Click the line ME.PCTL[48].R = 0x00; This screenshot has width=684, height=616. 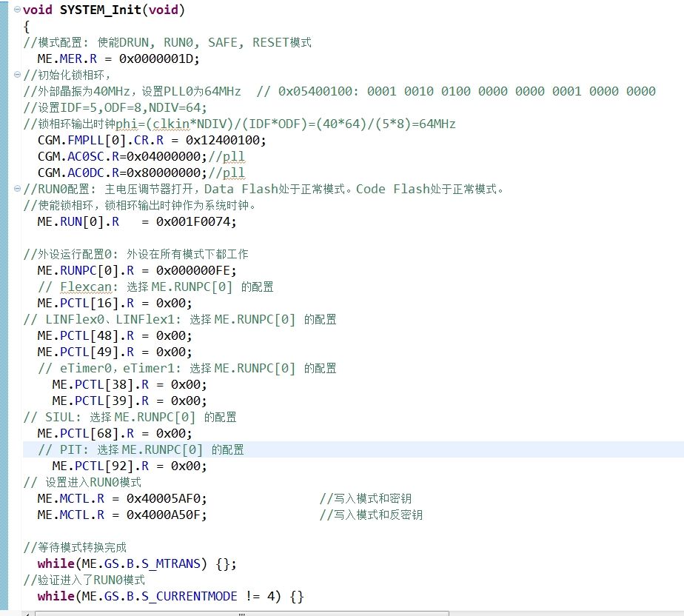(x=114, y=335)
